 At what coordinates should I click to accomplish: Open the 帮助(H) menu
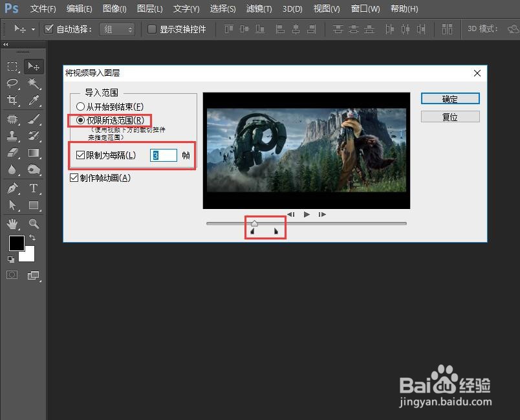[x=404, y=8]
